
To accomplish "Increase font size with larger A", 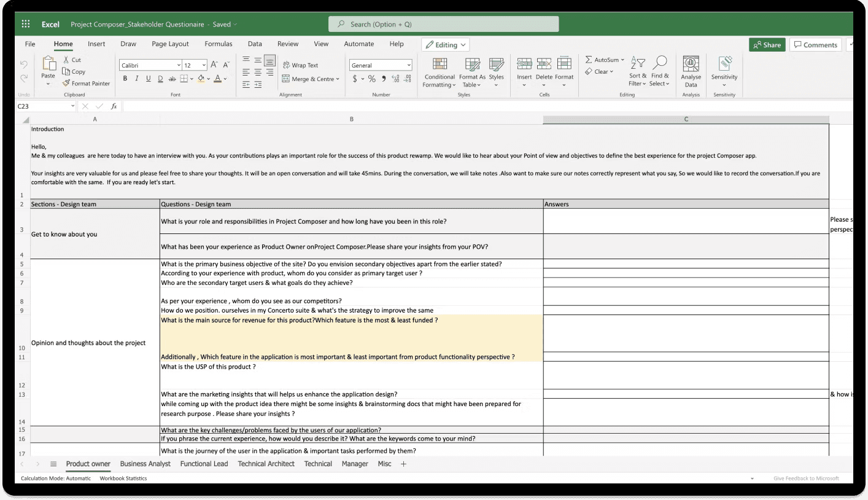I will click(214, 64).
